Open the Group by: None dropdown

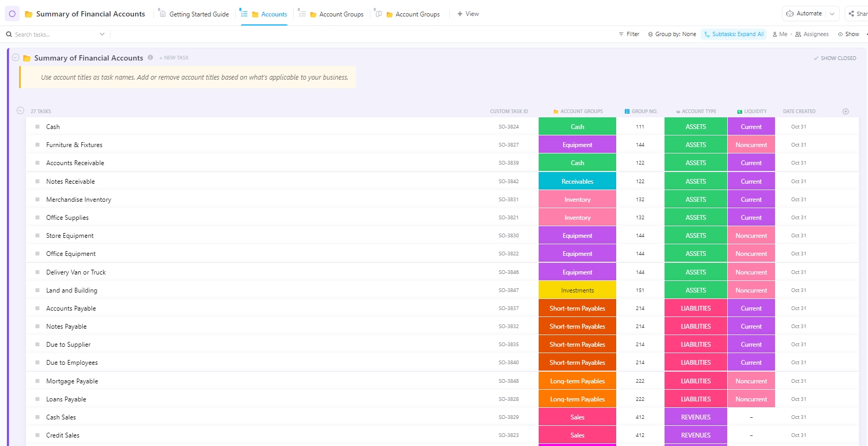pyautogui.click(x=672, y=34)
